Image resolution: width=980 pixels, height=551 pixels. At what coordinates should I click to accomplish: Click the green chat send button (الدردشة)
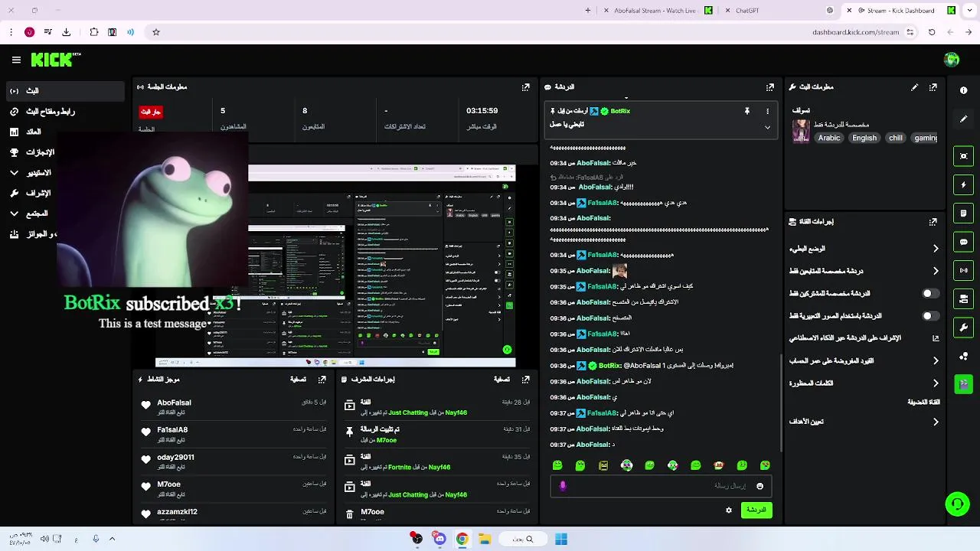coord(756,510)
